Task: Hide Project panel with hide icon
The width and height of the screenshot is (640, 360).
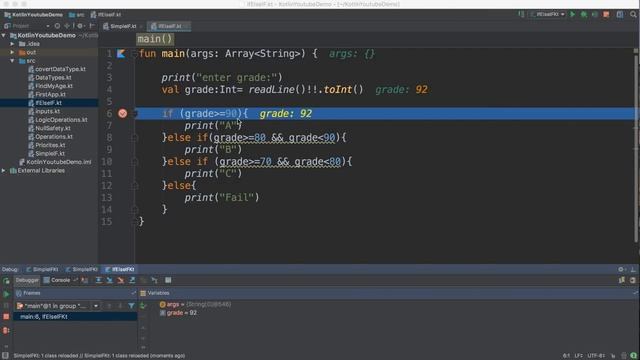Action: (92, 26)
